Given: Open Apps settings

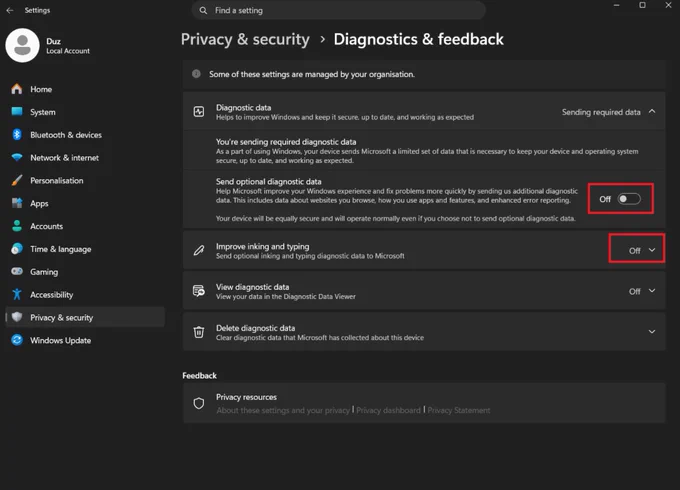Looking at the screenshot, I should tap(85, 203).
